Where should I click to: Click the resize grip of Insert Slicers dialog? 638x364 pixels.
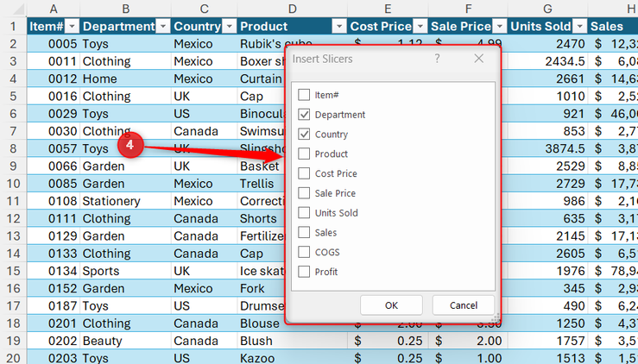496,317
